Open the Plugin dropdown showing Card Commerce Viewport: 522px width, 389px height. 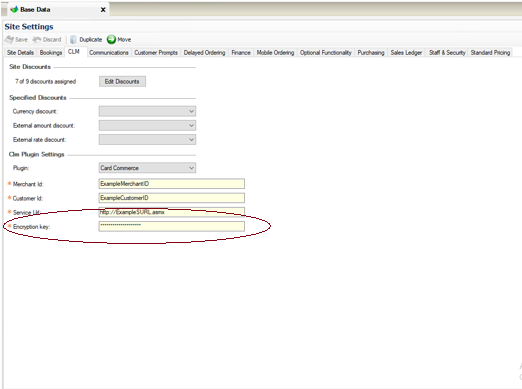pos(147,168)
